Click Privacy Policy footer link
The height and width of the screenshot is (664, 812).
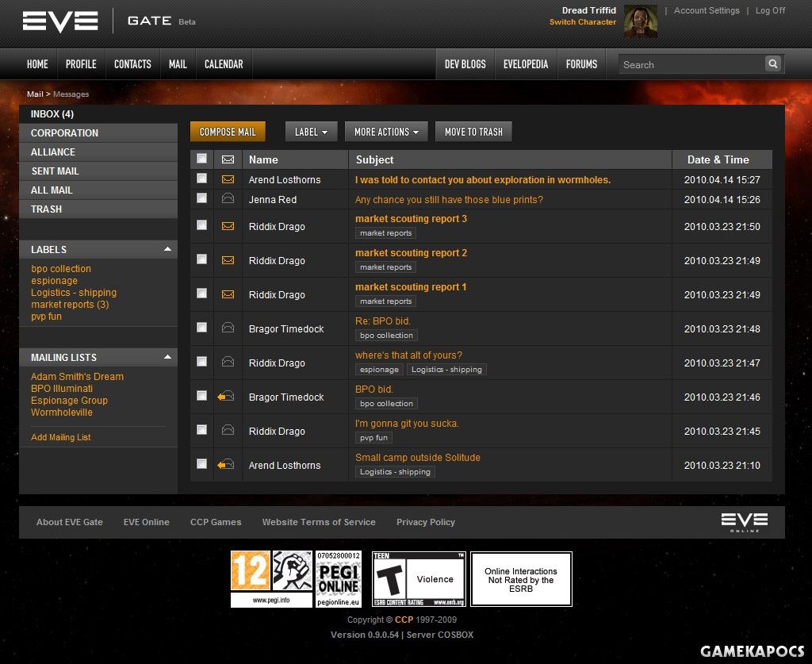[x=426, y=522]
